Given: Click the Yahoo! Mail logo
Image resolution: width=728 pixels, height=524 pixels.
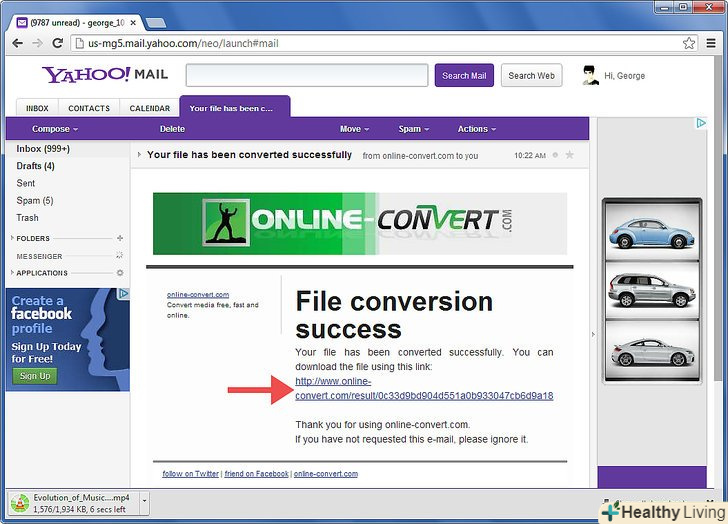Looking at the screenshot, I should click(x=105, y=74).
